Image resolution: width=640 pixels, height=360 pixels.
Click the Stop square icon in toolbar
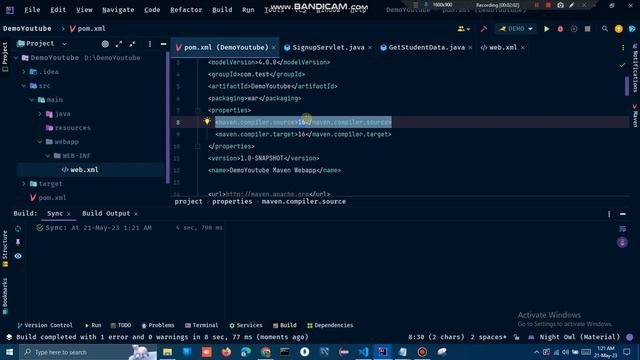pos(587,29)
